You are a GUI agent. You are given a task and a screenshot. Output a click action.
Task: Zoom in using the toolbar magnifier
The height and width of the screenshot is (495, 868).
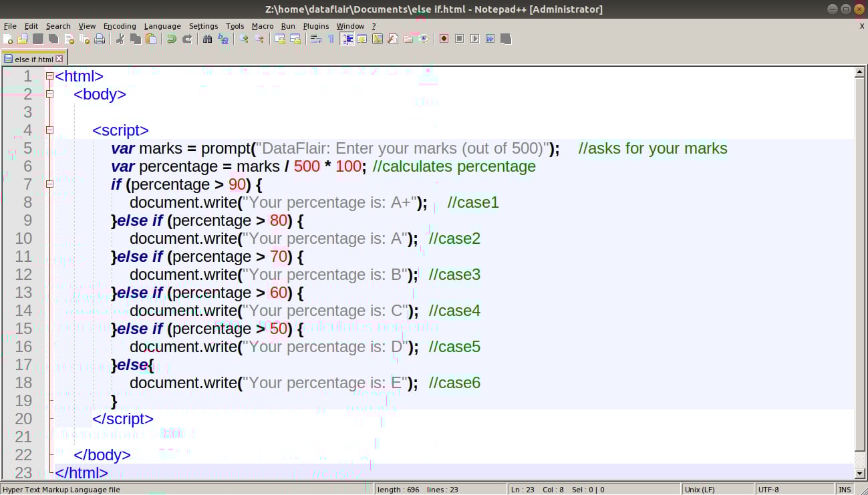pos(244,39)
